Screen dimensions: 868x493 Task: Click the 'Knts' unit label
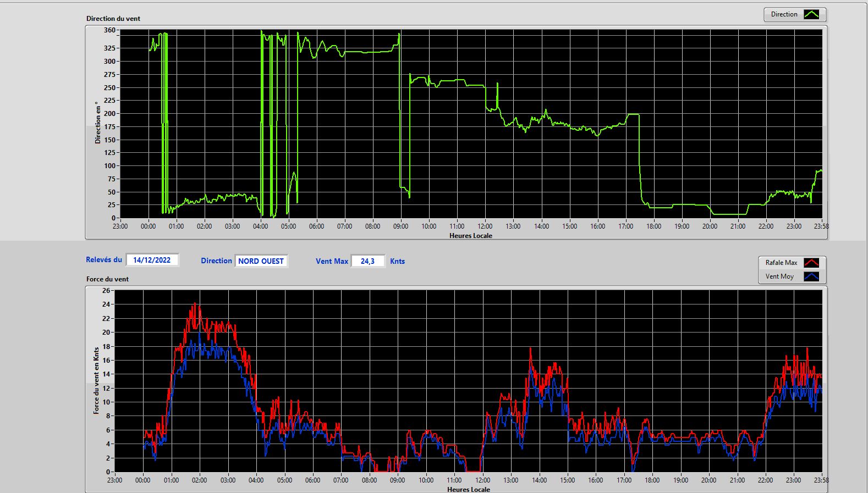[x=397, y=262]
